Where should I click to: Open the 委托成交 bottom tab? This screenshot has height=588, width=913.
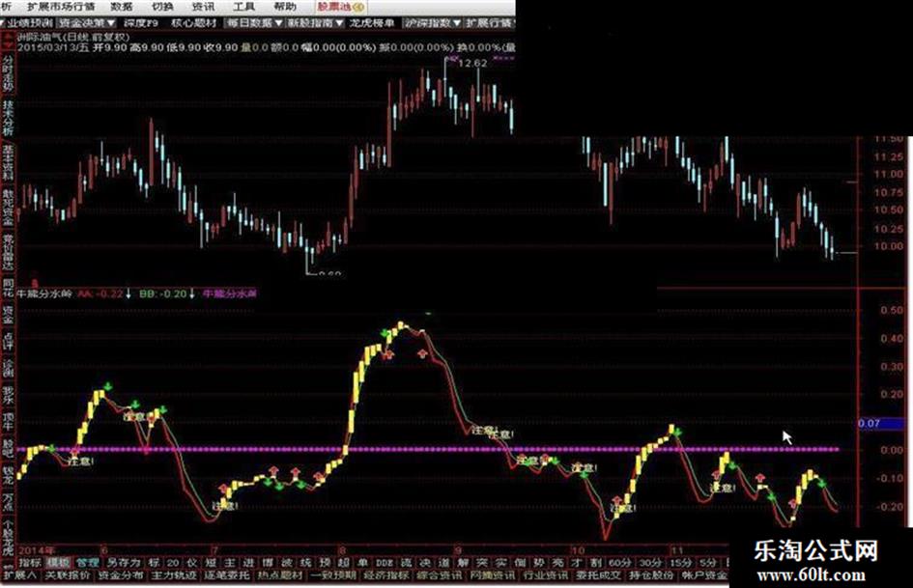point(599,575)
